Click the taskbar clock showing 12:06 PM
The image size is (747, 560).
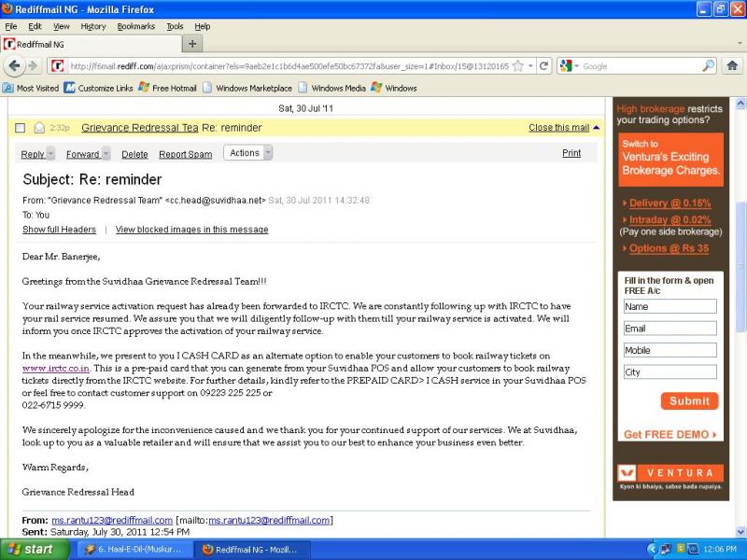(x=720, y=549)
